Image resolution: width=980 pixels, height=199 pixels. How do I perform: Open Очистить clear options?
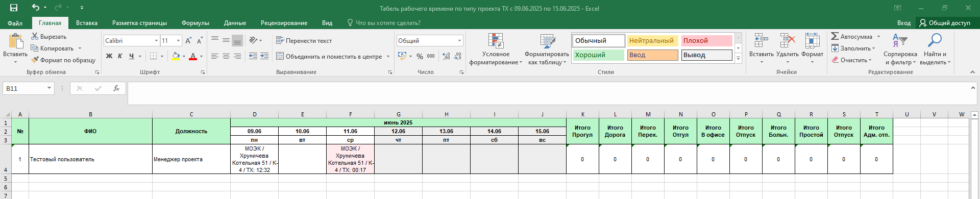coord(851,60)
